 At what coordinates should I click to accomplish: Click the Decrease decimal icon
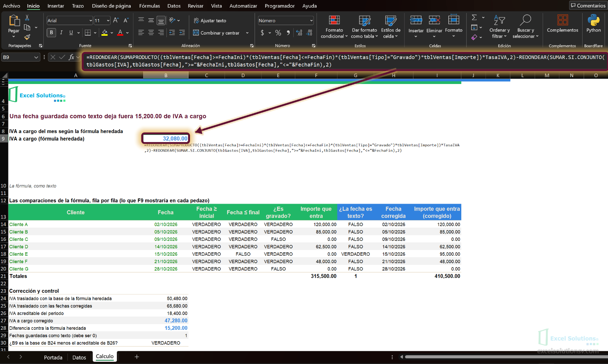point(309,33)
